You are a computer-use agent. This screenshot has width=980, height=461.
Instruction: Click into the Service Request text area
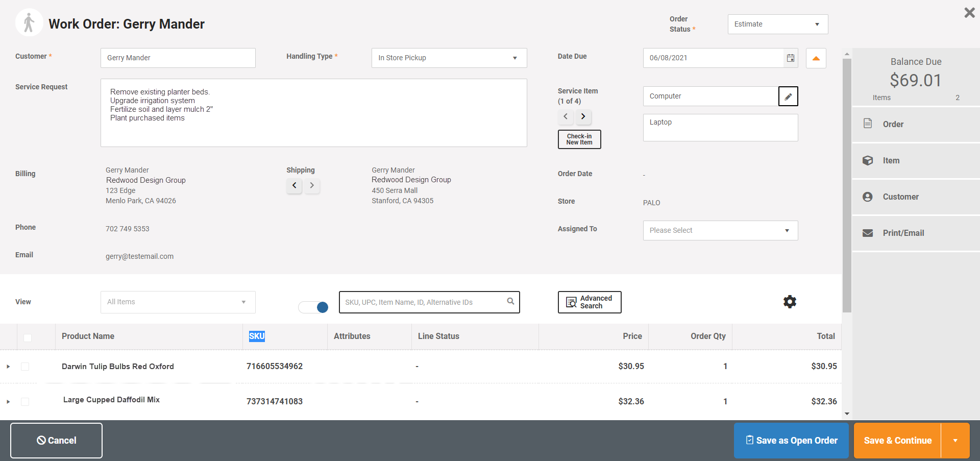(x=314, y=113)
